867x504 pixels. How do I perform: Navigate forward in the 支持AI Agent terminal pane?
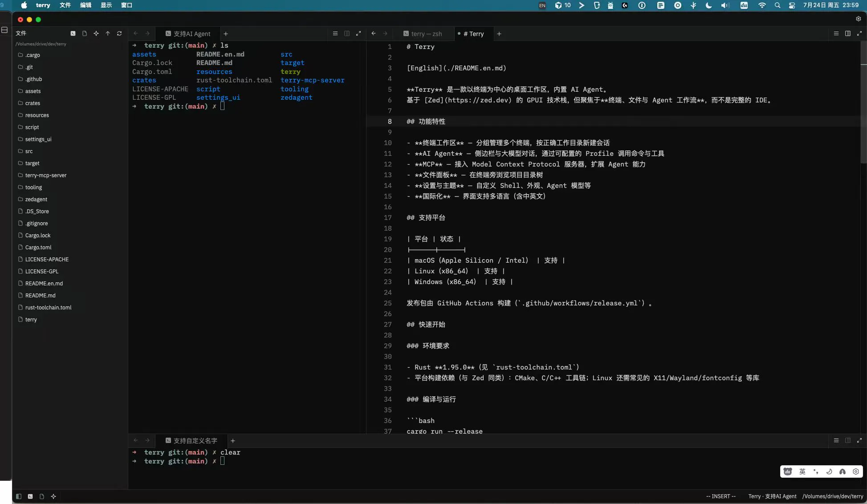[x=147, y=33]
